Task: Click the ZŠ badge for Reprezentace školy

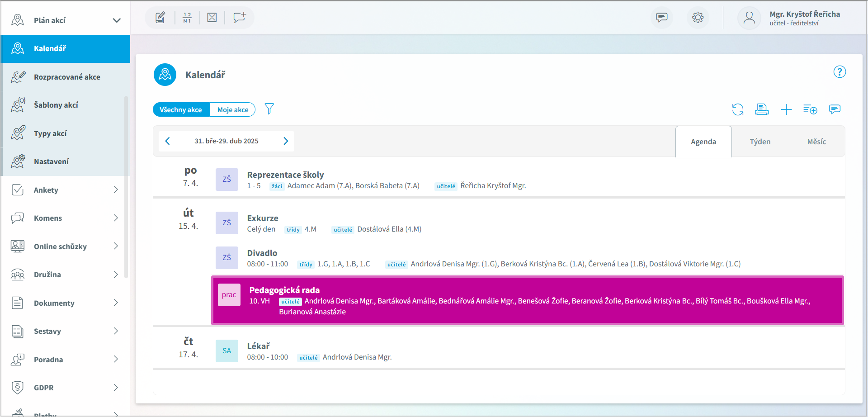Action: [x=227, y=180]
